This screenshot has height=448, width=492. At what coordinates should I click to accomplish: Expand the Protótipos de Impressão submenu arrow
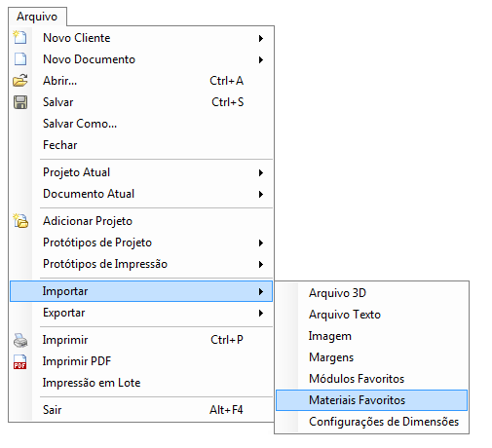(x=261, y=264)
